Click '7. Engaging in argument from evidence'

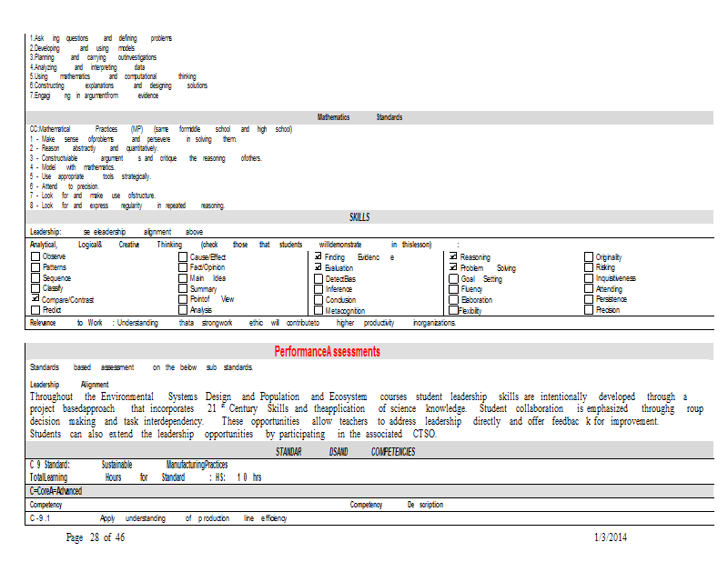[x=95, y=95]
